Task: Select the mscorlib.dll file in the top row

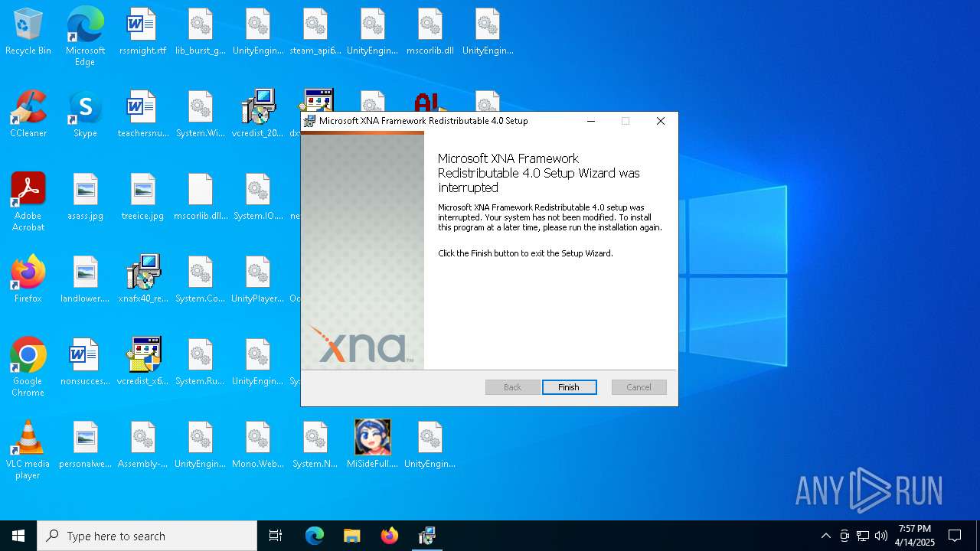Action: (x=430, y=32)
